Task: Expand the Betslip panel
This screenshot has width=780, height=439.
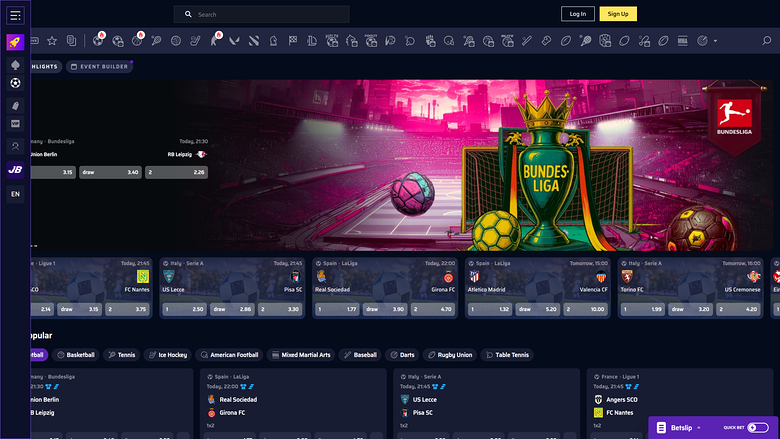Action: point(681,428)
